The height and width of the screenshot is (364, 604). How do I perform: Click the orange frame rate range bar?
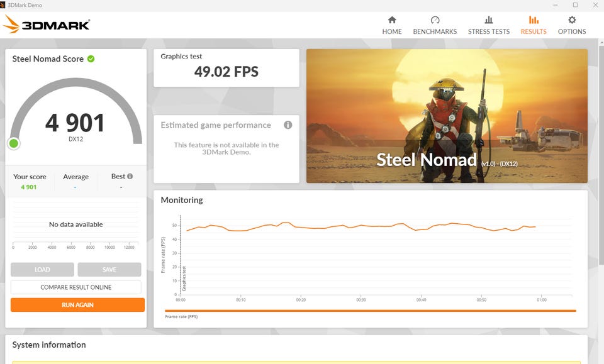[371, 311]
